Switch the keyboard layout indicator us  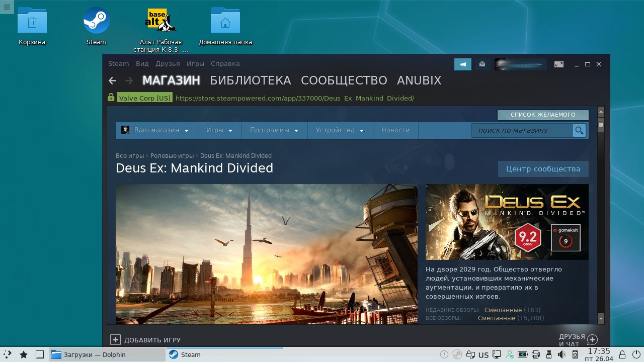484,354
